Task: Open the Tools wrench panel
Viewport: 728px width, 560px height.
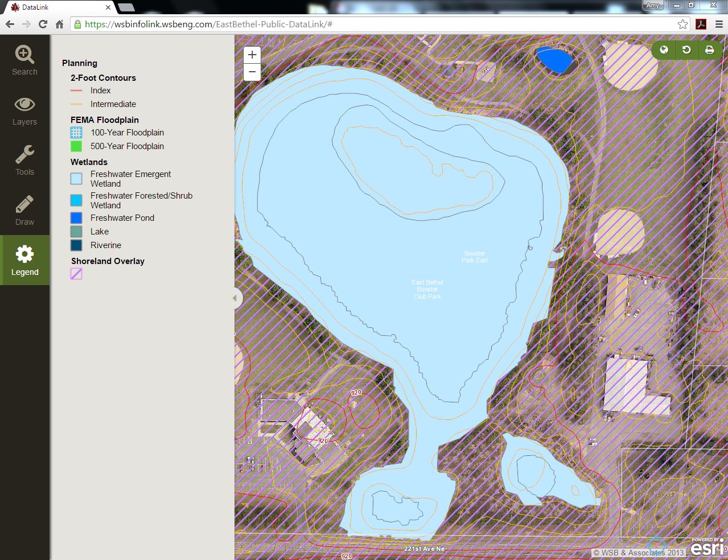Action: tap(24, 160)
